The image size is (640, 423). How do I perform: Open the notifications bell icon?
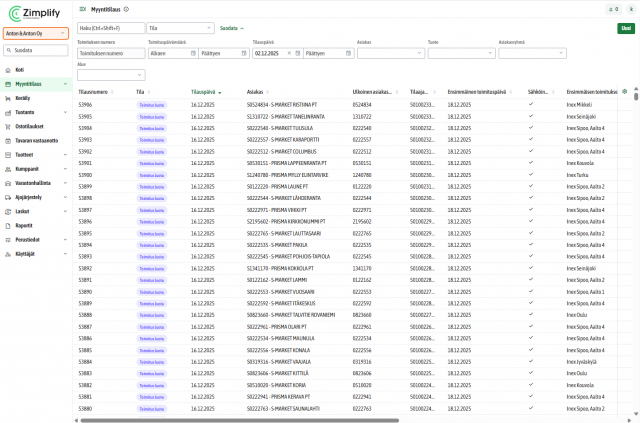click(611, 9)
